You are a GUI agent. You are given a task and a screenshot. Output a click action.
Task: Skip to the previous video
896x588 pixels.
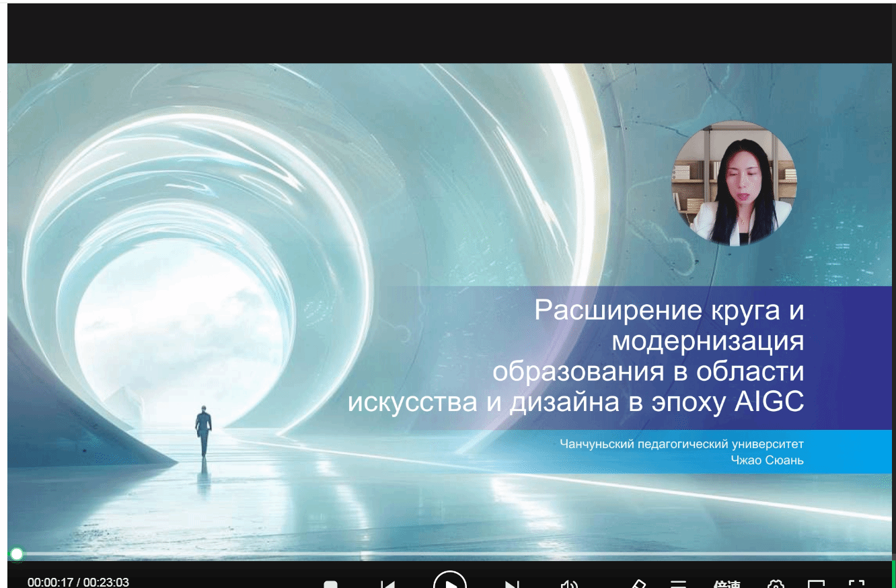388,584
